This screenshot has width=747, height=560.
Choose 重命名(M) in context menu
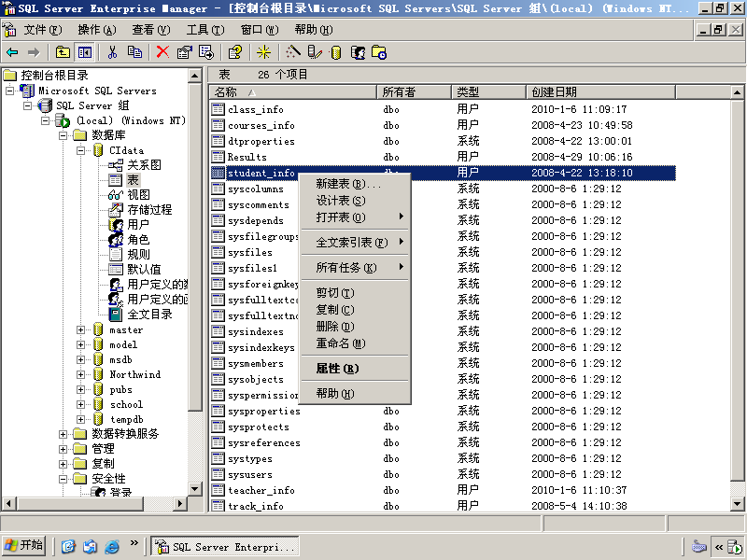click(x=355, y=343)
